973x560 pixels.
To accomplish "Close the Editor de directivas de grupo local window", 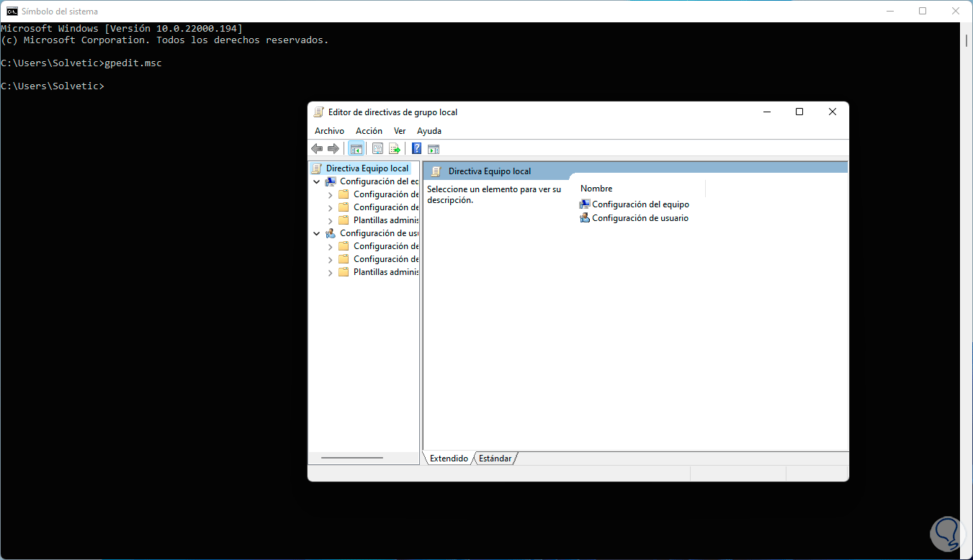I will [833, 112].
